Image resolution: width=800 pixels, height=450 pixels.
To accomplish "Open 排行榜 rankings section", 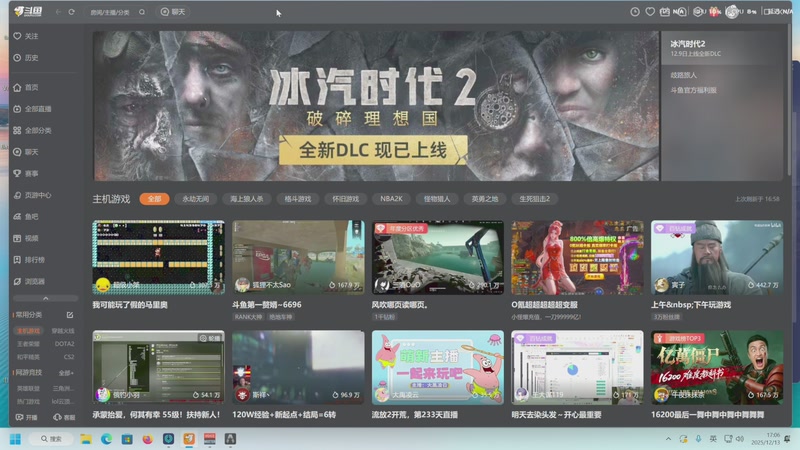I will click(x=29, y=260).
